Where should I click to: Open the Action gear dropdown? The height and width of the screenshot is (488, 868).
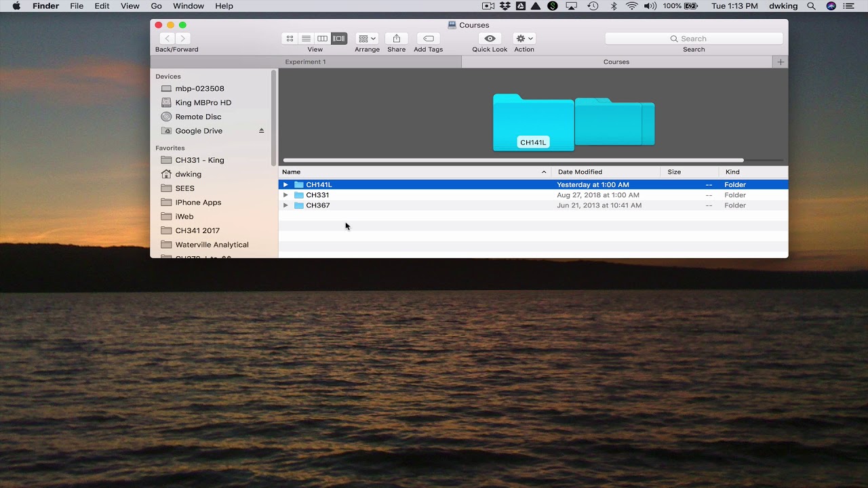(524, 39)
